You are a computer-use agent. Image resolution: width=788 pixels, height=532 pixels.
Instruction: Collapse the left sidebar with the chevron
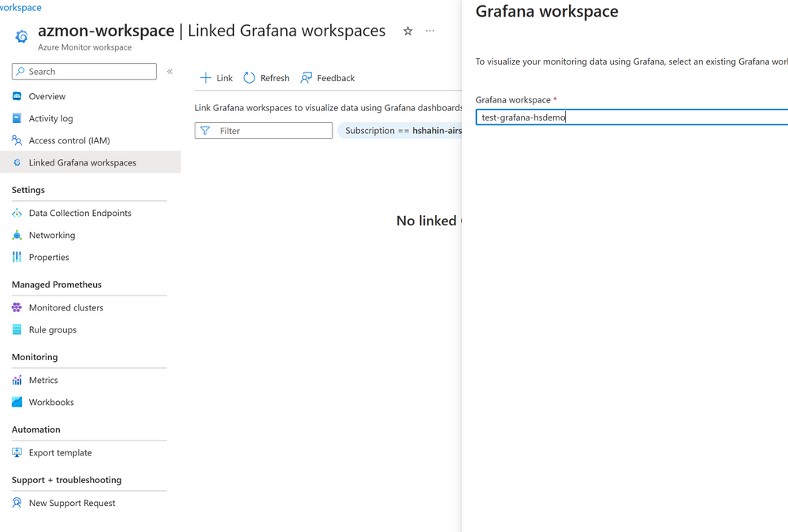click(169, 70)
